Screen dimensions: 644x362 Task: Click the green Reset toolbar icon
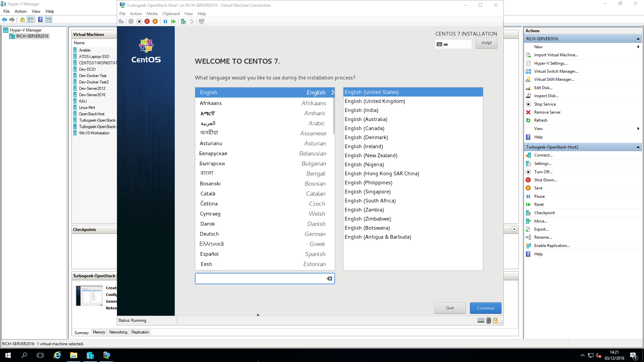click(x=173, y=21)
